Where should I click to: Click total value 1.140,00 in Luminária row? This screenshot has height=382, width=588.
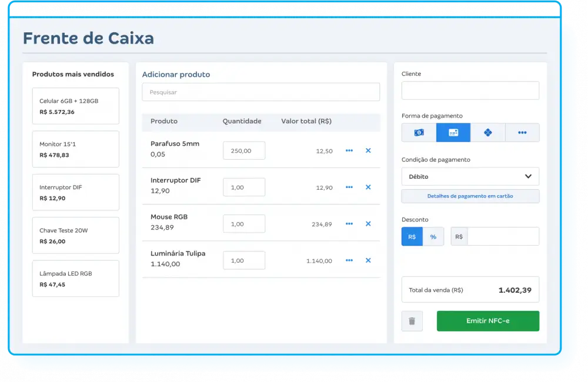[x=319, y=261]
